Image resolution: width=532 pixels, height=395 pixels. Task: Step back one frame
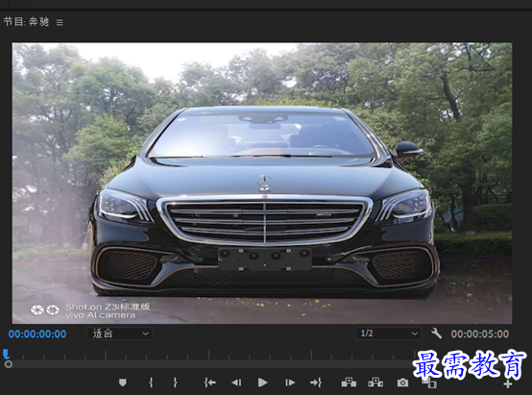coord(236,383)
